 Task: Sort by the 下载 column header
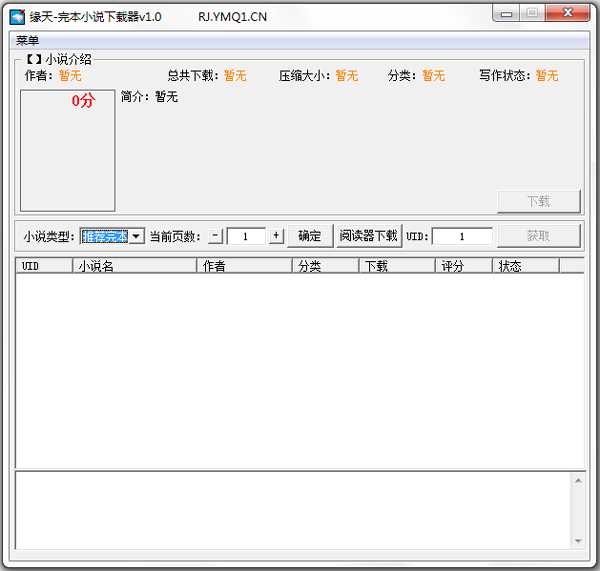pyautogui.click(x=397, y=266)
